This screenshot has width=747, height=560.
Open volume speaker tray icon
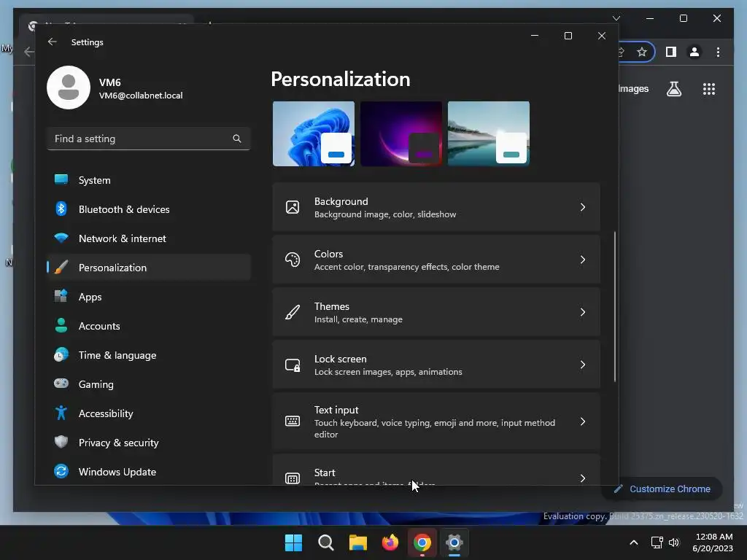tap(674, 542)
